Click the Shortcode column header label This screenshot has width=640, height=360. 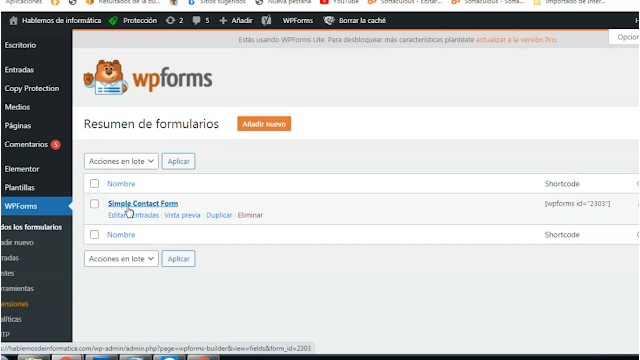coord(562,184)
